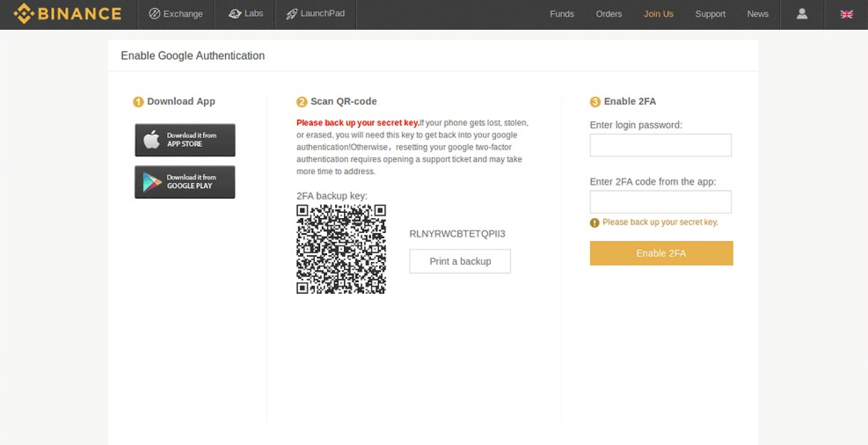This screenshot has width=868, height=445.
Task: Click the 'Enable 2FA' step heading
Action: click(x=630, y=101)
